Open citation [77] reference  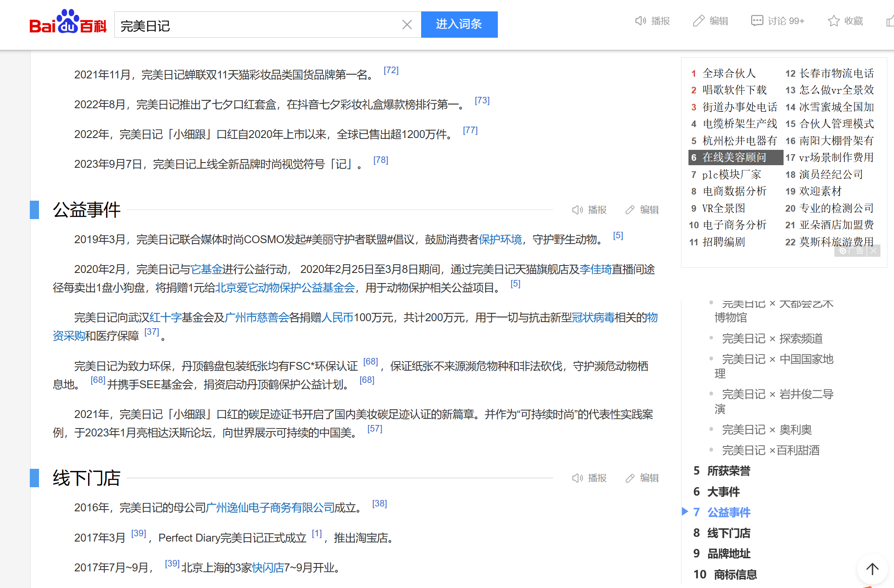[x=470, y=130]
